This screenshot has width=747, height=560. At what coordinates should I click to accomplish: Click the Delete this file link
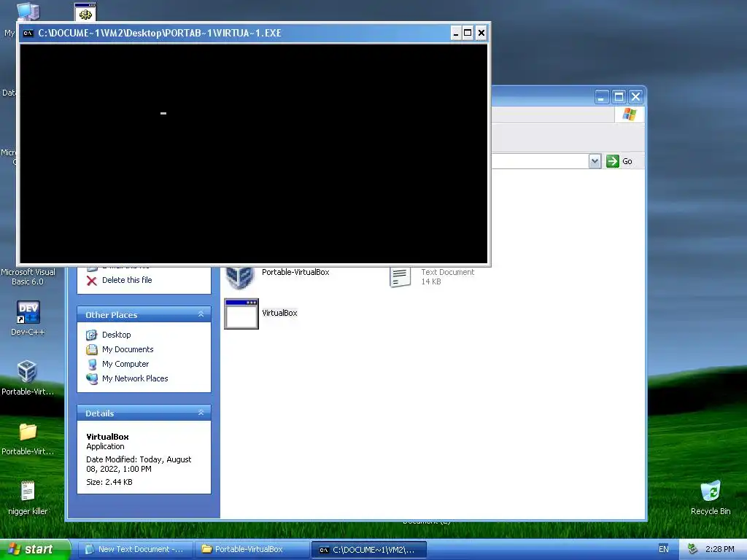127,280
